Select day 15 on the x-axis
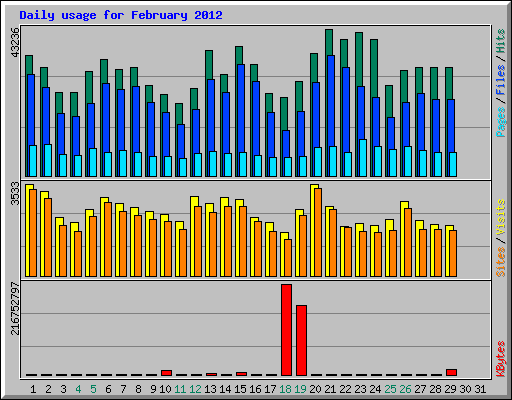The width and height of the screenshot is (512, 400). click(x=240, y=389)
